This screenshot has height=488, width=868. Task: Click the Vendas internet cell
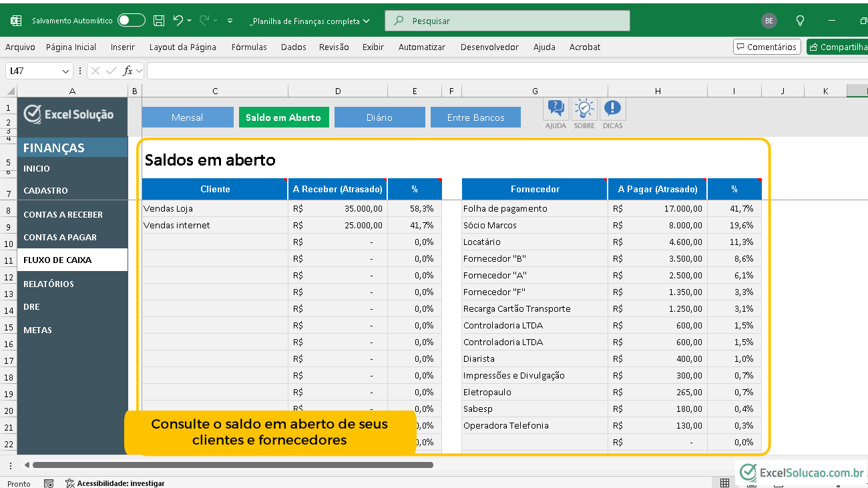(x=215, y=225)
